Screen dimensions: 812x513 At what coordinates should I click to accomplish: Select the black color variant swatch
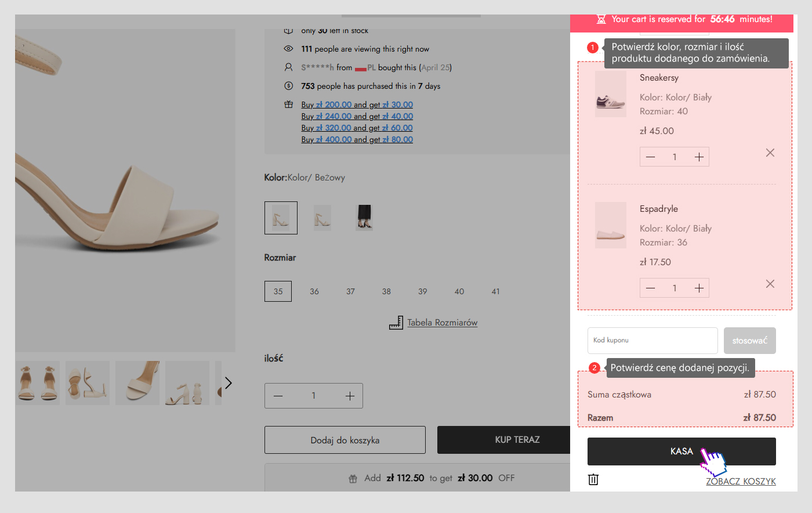(x=364, y=218)
